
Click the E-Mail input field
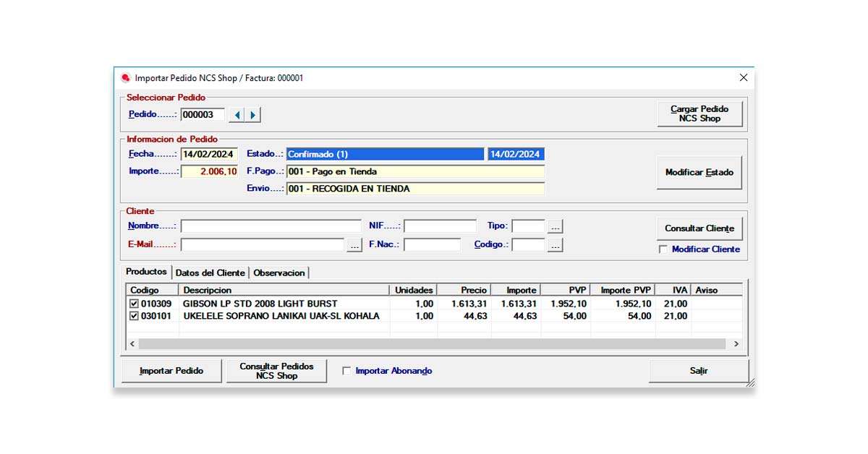263,245
